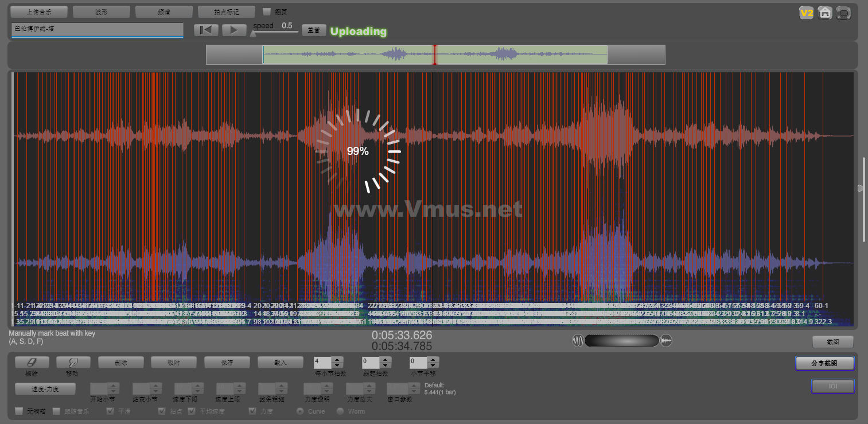The height and width of the screenshot is (424, 868).
Task: Click the play button
Action: 233,30
